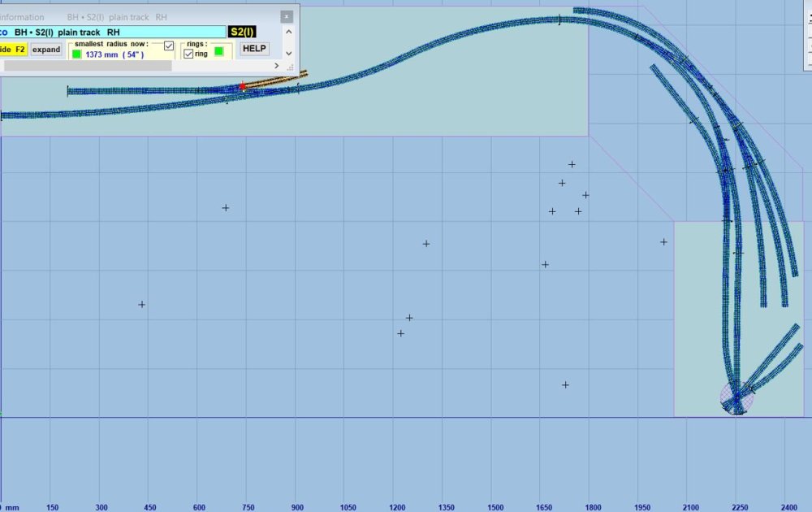Click the HELP button in information panel

point(254,49)
